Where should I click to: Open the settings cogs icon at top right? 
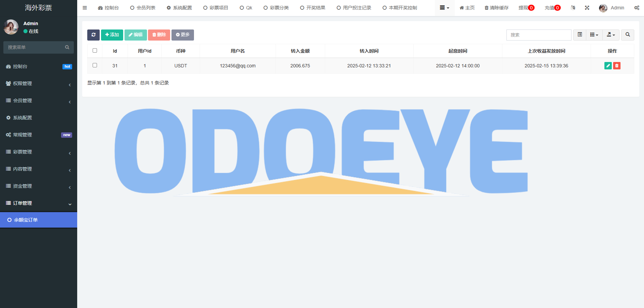[x=637, y=8]
